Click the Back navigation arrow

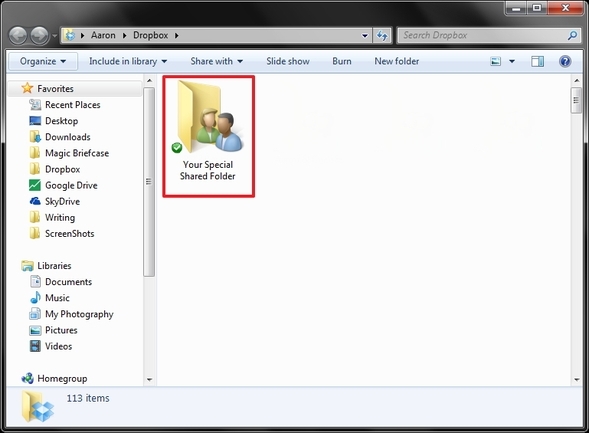(x=18, y=36)
